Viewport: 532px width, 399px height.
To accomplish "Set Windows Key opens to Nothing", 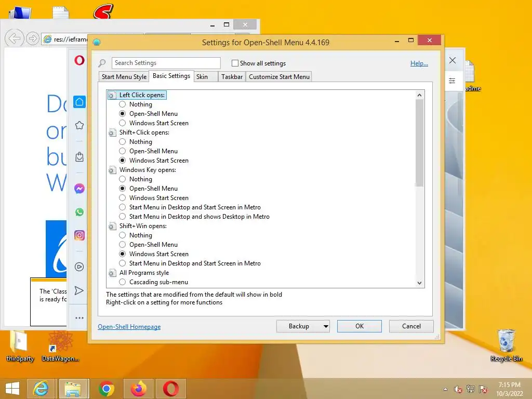I will coord(123,179).
